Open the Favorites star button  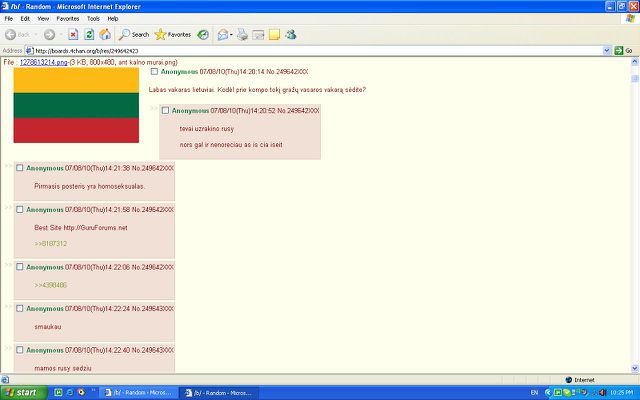point(174,34)
